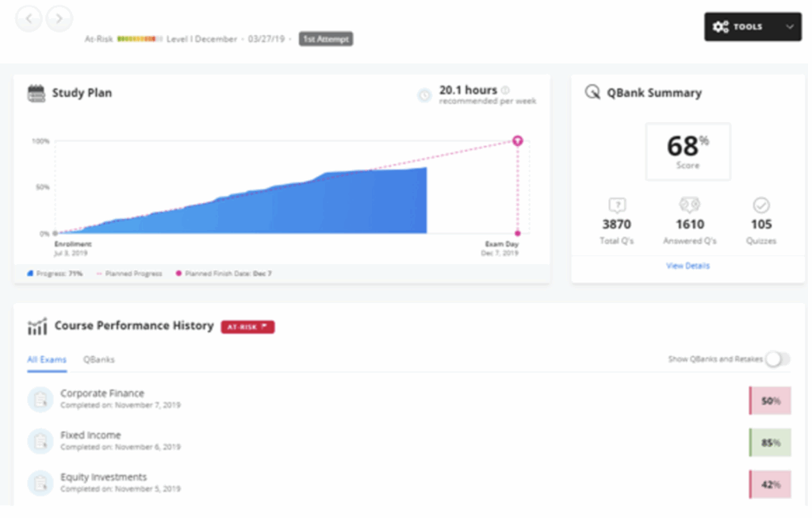Screen dimensions: 812x518
Task: Click the Quizzes checkmark icon
Action: [761, 205]
